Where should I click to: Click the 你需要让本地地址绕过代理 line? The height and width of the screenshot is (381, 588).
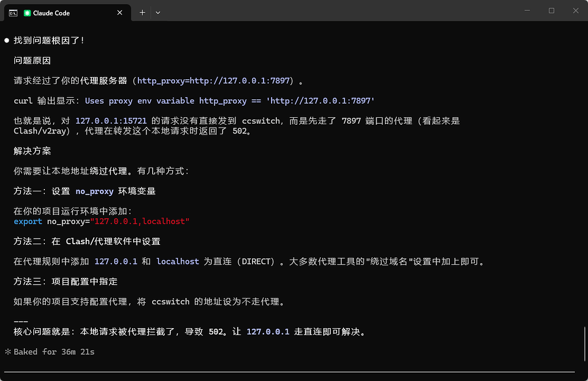click(101, 171)
